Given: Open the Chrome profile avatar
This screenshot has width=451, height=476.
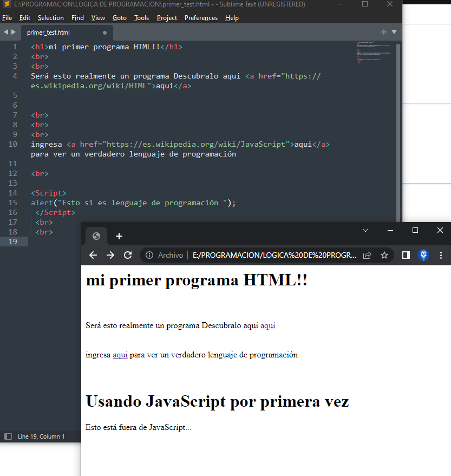Looking at the screenshot, I should (x=423, y=255).
